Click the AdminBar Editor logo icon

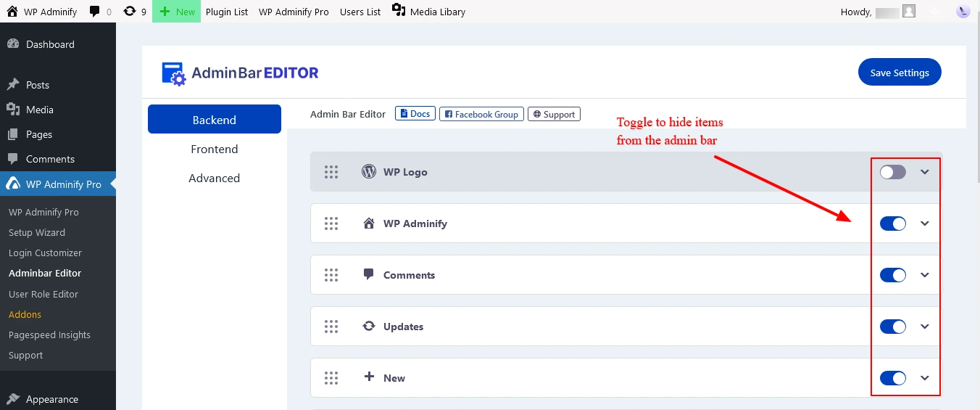tap(174, 73)
